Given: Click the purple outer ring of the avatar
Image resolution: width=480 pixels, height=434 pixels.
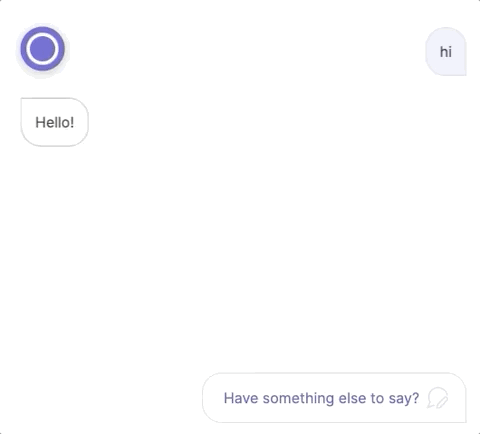Looking at the screenshot, I should 42,29.
